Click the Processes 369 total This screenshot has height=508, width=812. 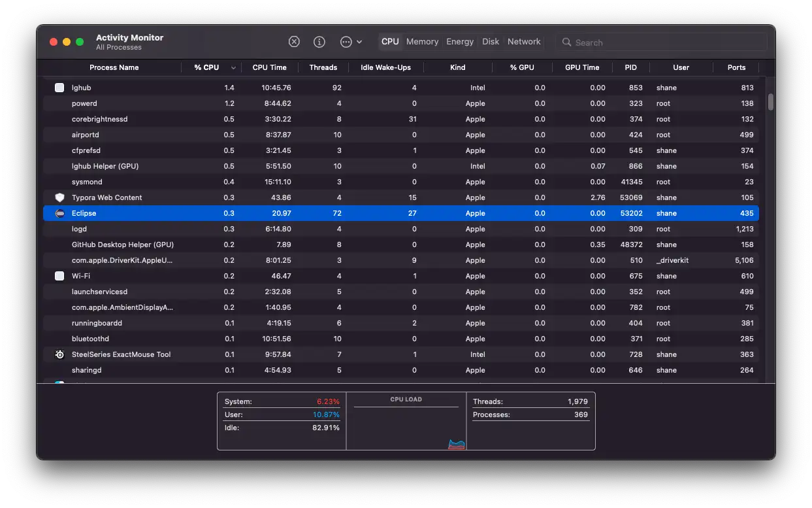pos(581,415)
